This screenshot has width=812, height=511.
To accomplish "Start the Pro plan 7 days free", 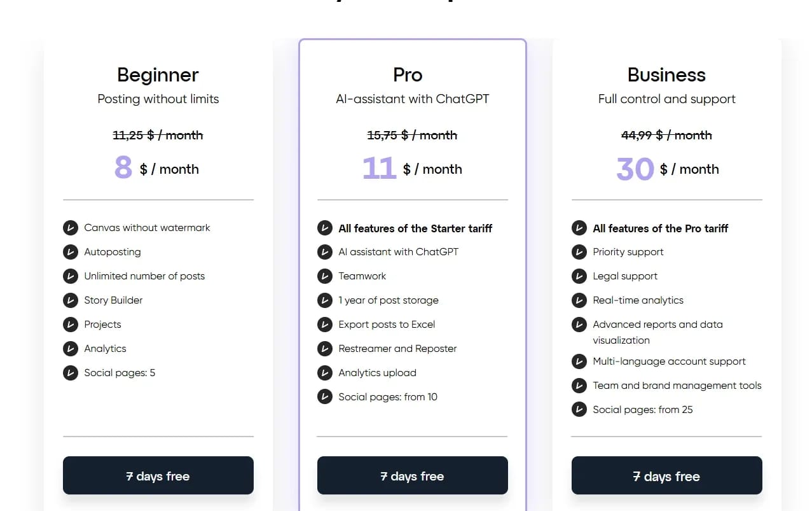I will (x=413, y=475).
